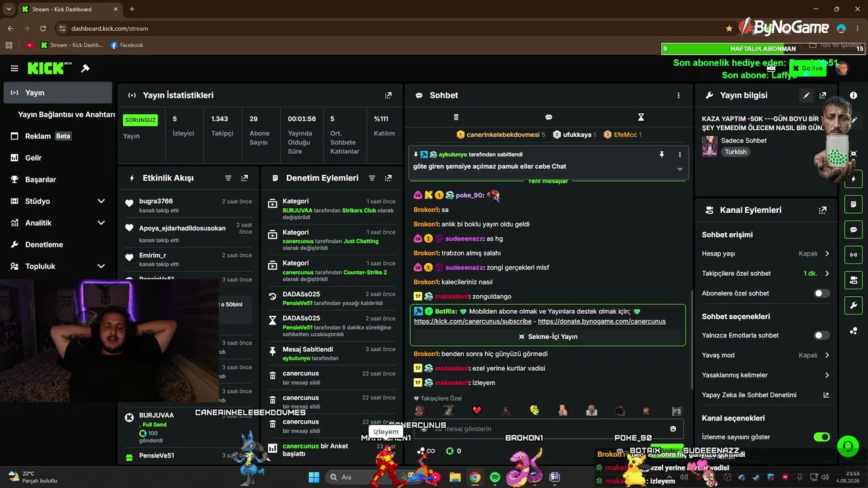
Task: Open Sohbet panel three-dot options
Action: [678, 96]
